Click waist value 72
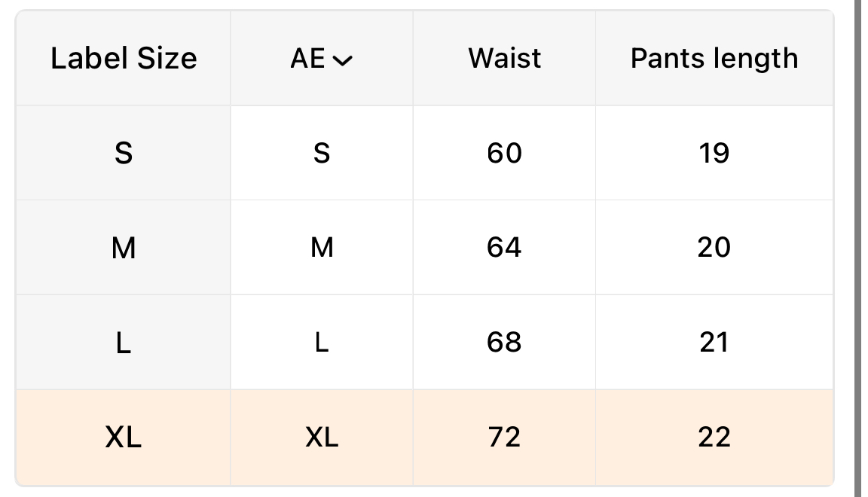The height and width of the screenshot is (497, 868). 504,437
